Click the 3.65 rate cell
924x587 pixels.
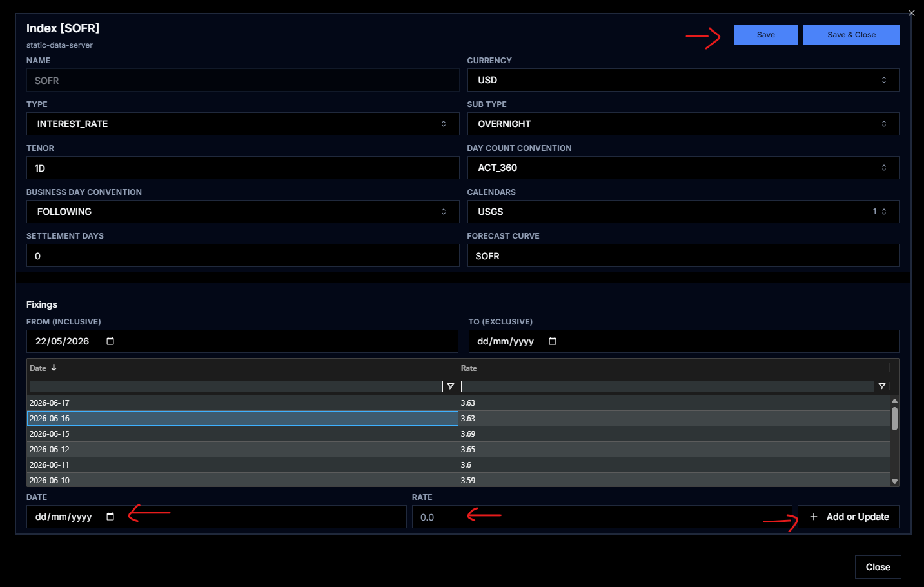674,449
